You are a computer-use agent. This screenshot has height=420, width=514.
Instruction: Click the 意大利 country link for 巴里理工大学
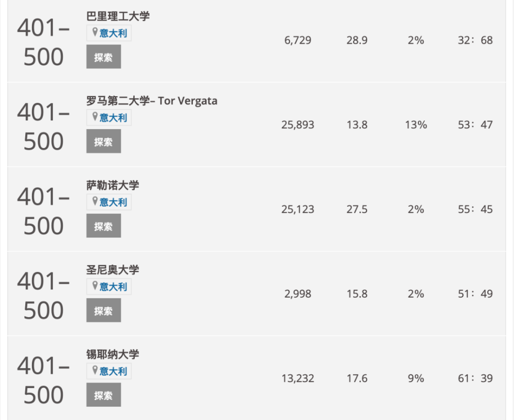pyautogui.click(x=113, y=33)
